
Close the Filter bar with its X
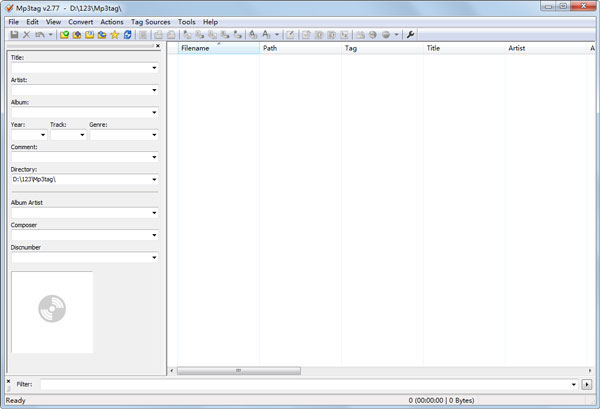click(8, 381)
